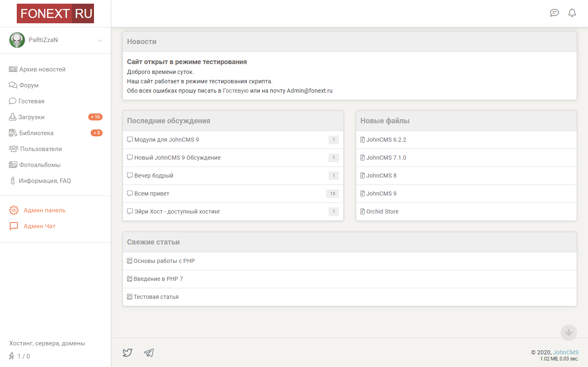Click the messages speech bubble icon in header
588x367 pixels.
(554, 13)
